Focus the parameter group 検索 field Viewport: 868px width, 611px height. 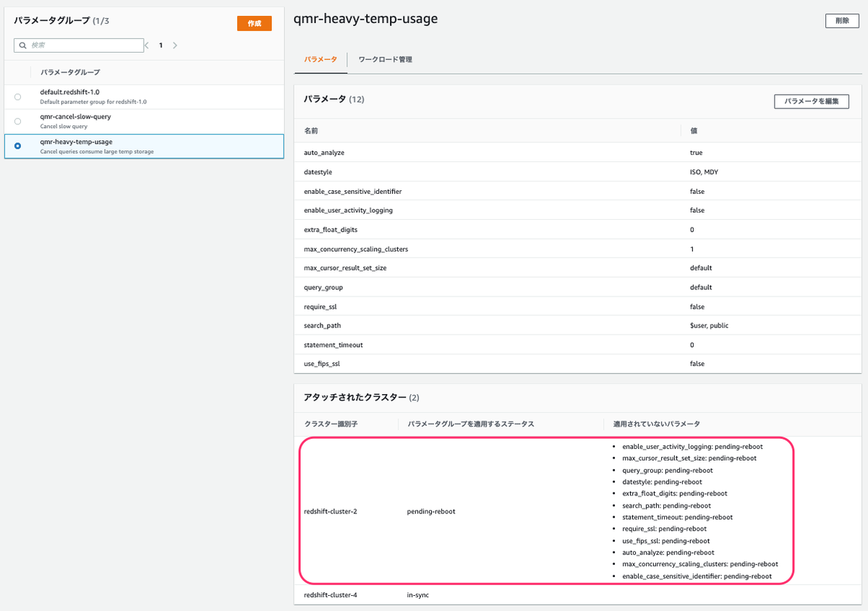click(79, 45)
